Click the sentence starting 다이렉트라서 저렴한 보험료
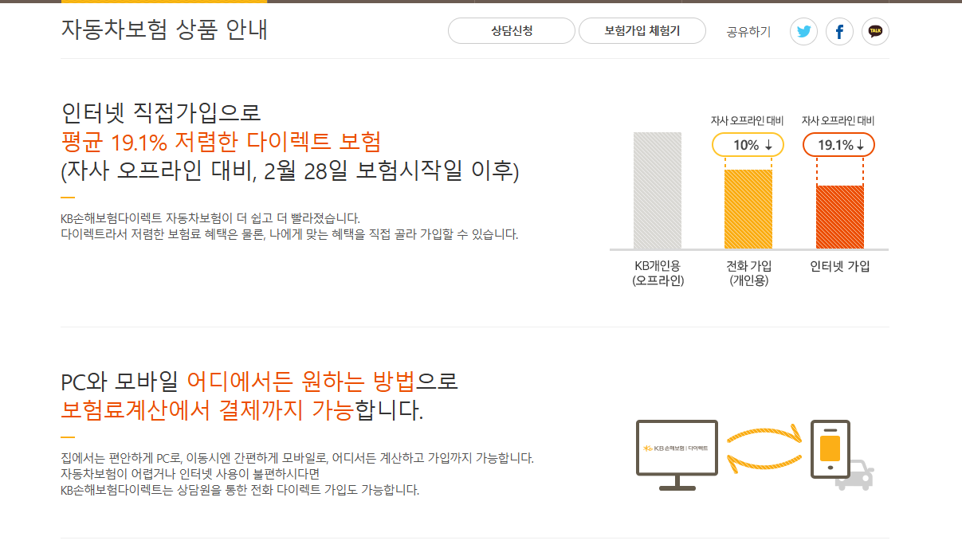Image resolution: width=962 pixels, height=560 pixels. [289, 234]
